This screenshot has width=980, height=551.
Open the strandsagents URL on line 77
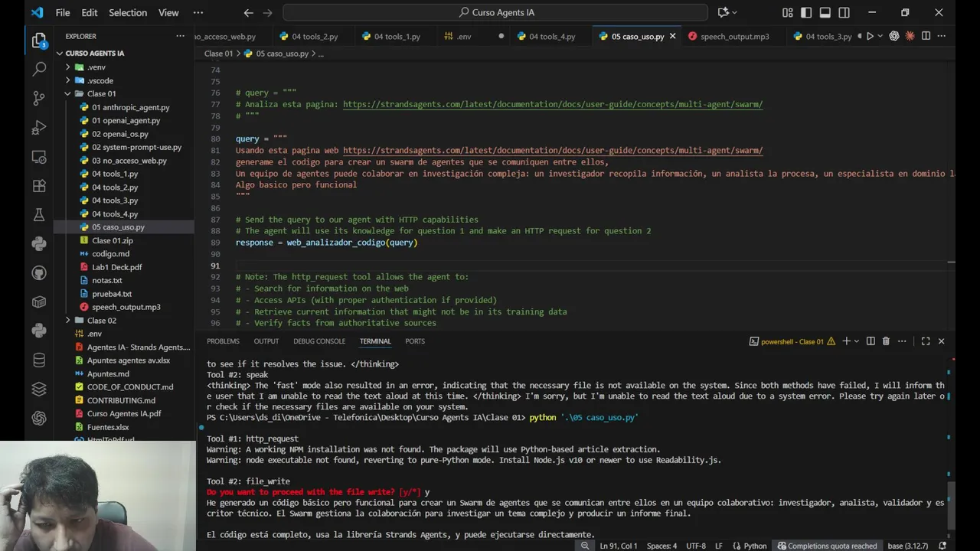click(x=553, y=105)
